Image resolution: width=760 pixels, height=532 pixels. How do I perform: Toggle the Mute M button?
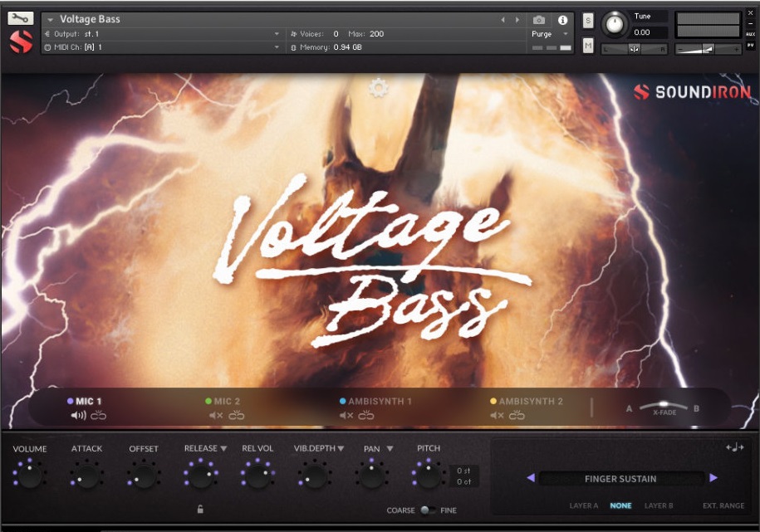point(588,46)
